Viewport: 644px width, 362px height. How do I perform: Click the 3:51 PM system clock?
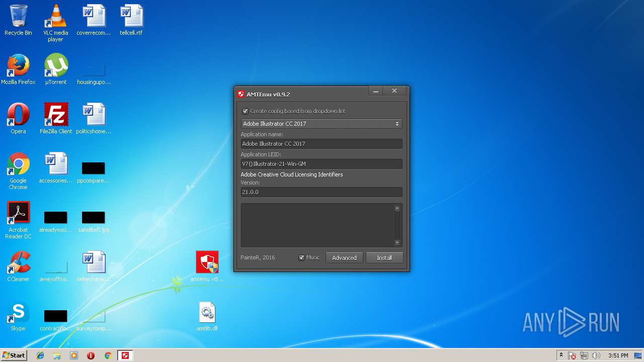(x=618, y=355)
